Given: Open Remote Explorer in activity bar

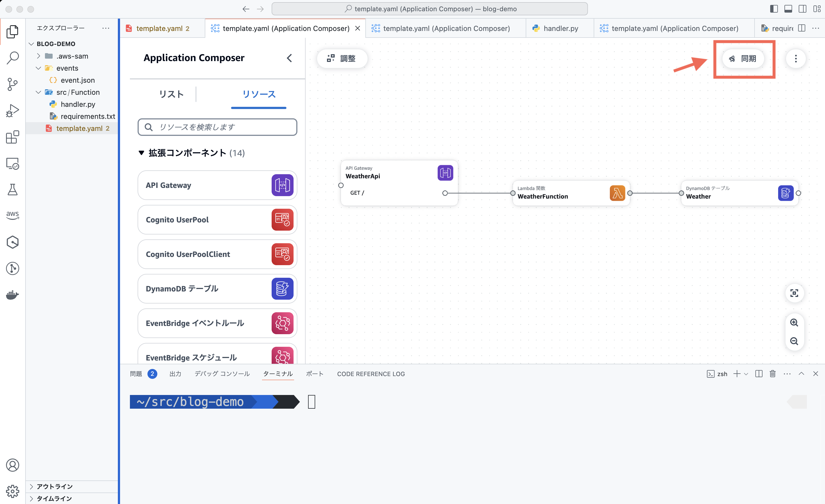Looking at the screenshot, I should click(x=12, y=163).
